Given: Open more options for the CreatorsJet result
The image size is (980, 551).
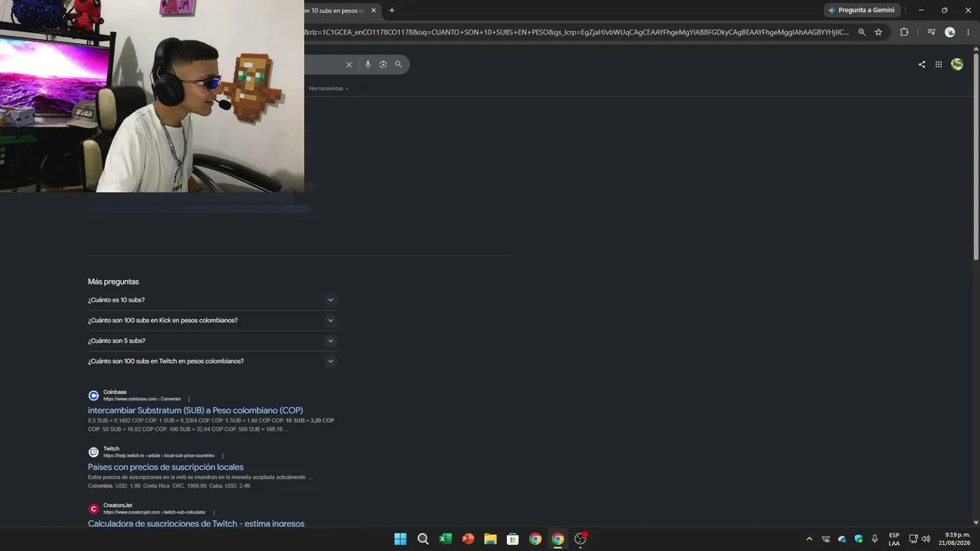Looking at the screenshot, I should [214, 513].
